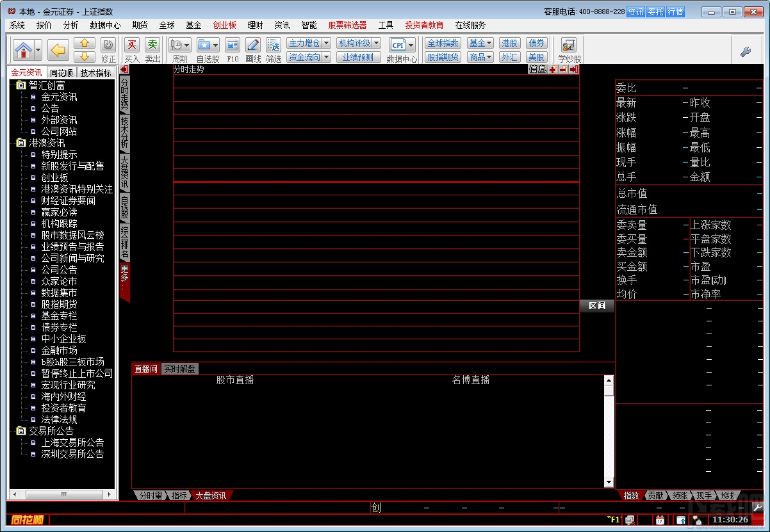
Task: Collapse left panel with red arrow icon
Action: (x=125, y=69)
